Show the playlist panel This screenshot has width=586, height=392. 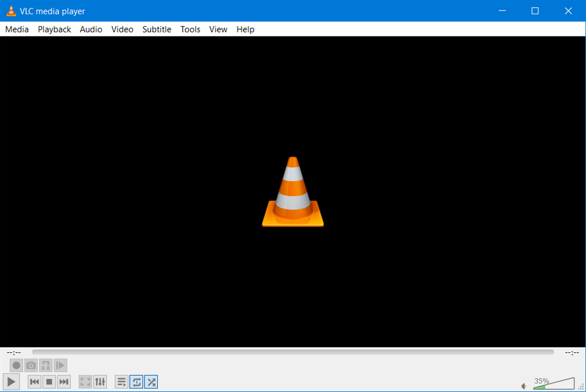(122, 381)
